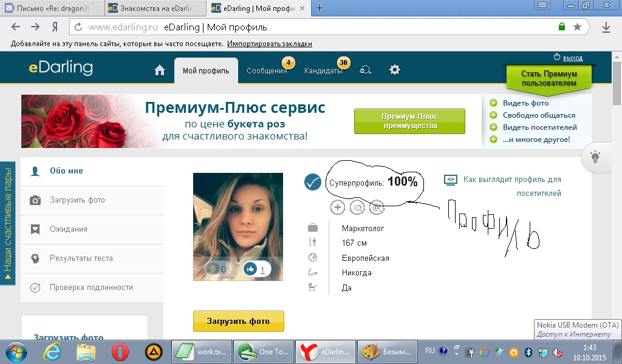Image resolution: width=622 pixels, height=364 pixels.
Task: Open Сообщения tab
Action: coord(267,71)
